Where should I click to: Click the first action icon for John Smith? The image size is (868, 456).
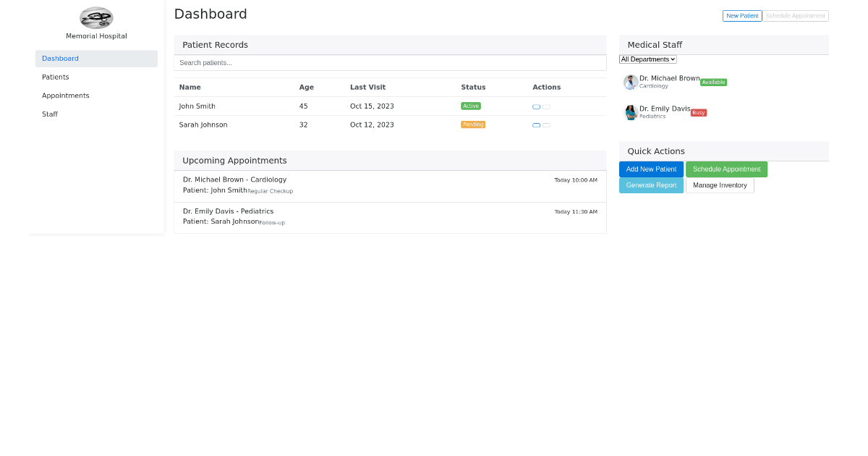coord(537,106)
